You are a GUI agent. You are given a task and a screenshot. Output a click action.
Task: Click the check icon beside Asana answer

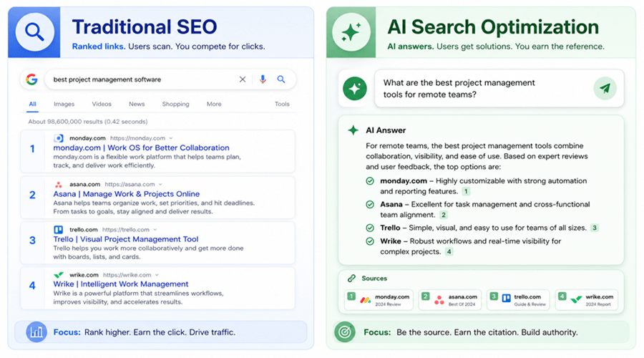370,204
